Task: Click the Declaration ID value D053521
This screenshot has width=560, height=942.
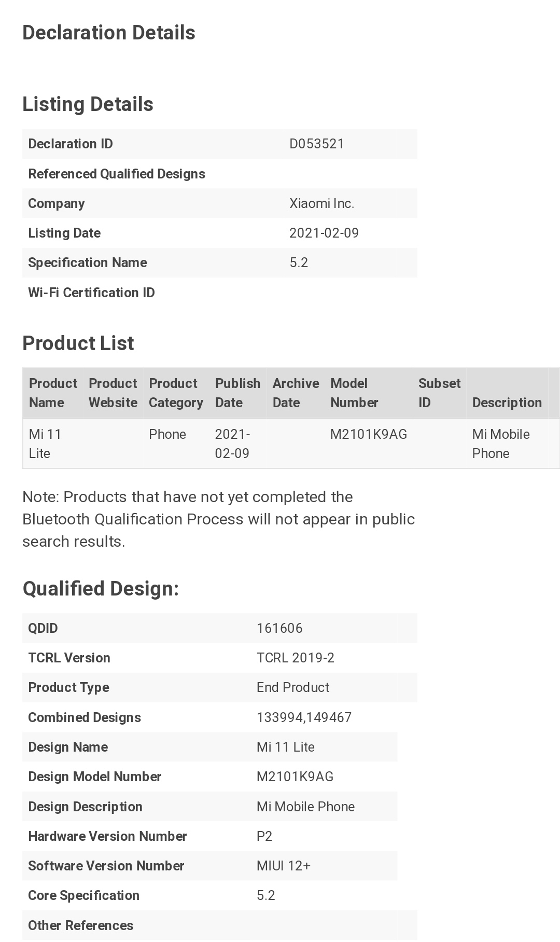Action: click(316, 144)
